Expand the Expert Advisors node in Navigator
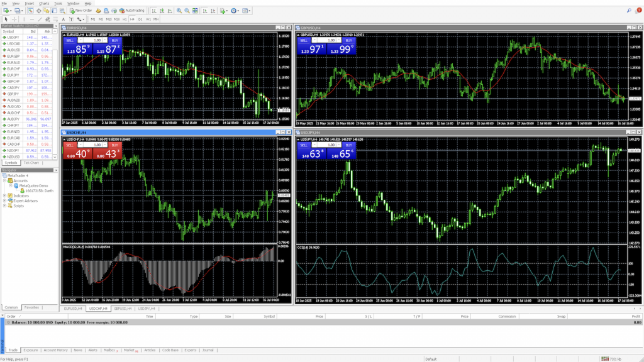Viewport: 644px width, 362px height. click(x=4, y=200)
